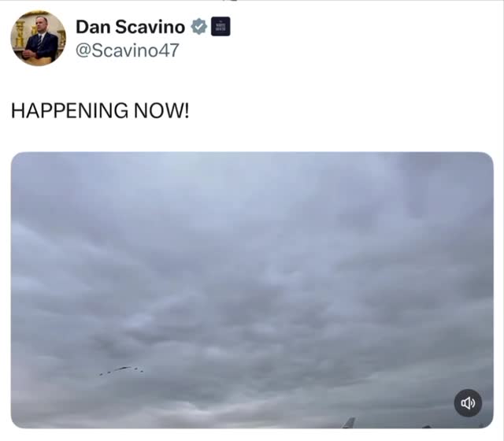Click the word NOW! in the post
This screenshot has width=504, height=441.
click(161, 110)
